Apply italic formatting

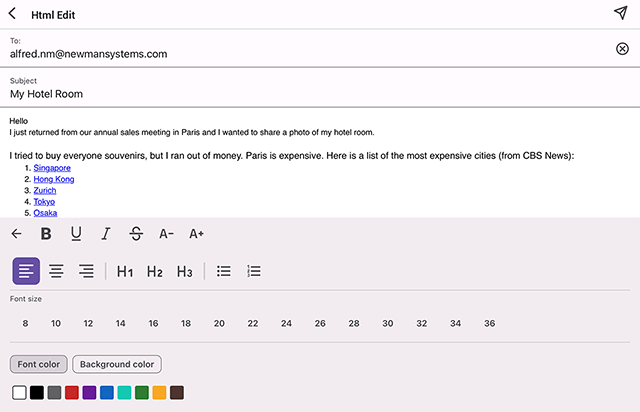click(x=106, y=233)
